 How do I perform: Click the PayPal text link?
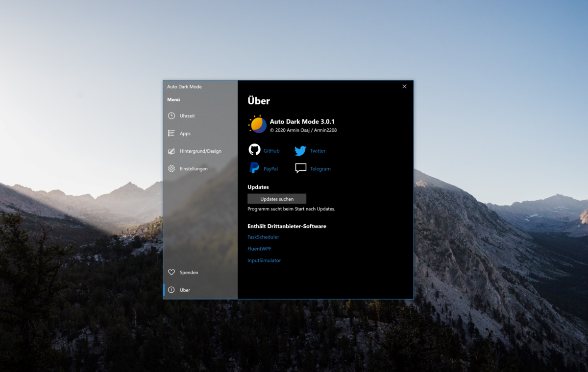click(270, 168)
